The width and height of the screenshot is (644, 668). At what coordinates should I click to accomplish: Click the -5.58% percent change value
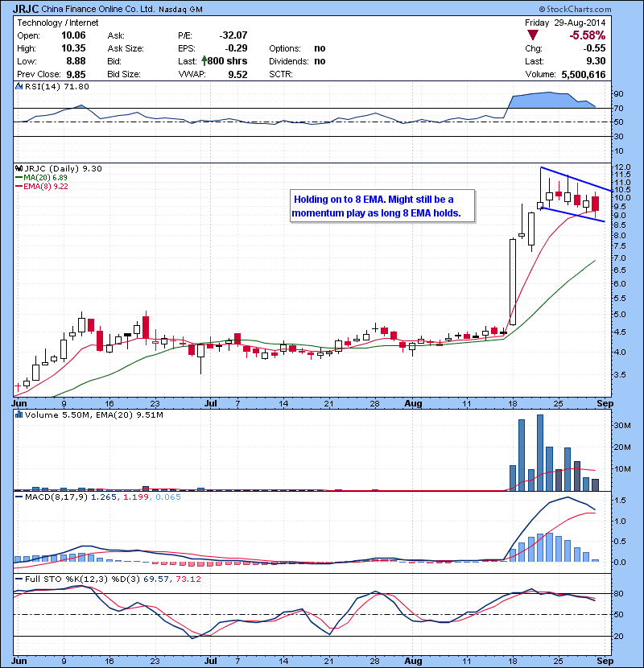tap(588, 35)
